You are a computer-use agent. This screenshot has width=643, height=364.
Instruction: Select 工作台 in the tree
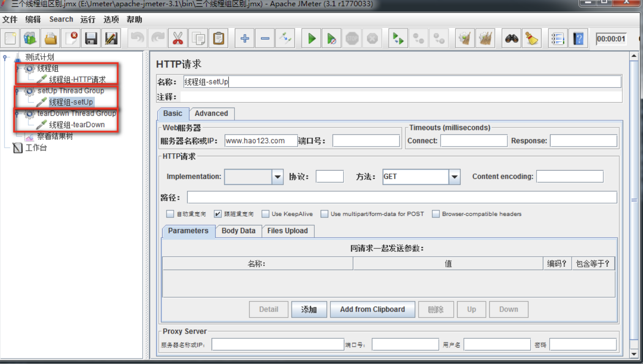click(36, 148)
